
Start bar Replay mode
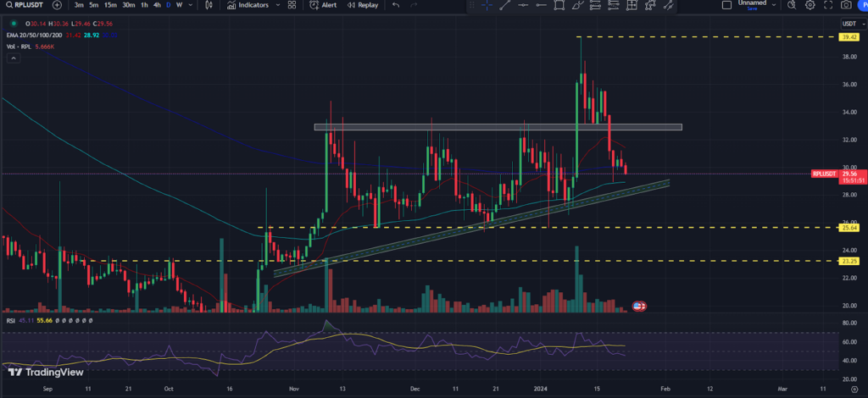(x=363, y=5)
